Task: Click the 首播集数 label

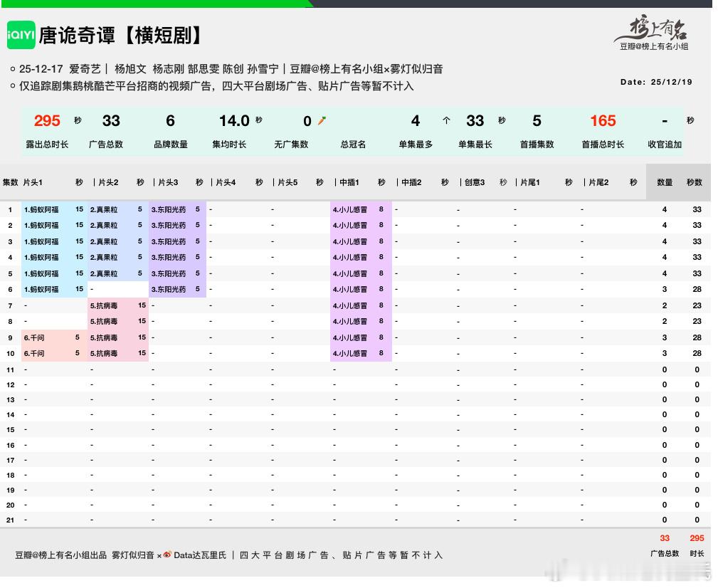Action: pyautogui.click(x=537, y=145)
